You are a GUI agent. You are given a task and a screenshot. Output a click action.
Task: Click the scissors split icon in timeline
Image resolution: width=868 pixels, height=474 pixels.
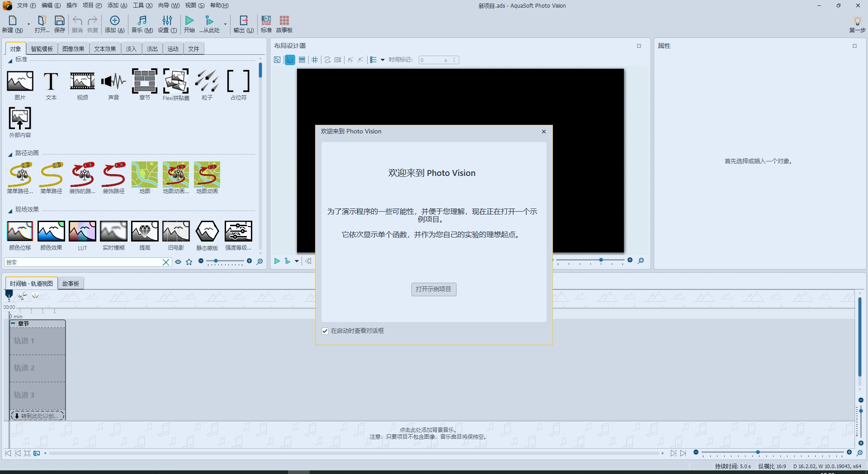(23, 296)
